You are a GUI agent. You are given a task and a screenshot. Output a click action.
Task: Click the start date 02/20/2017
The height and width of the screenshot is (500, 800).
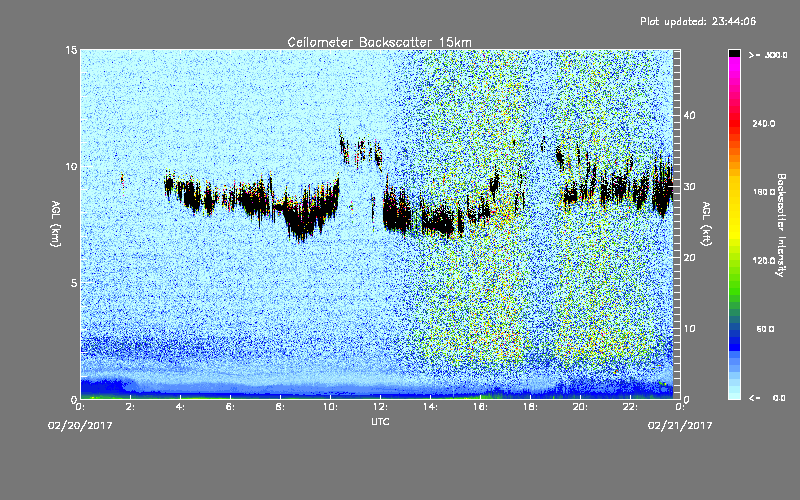coord(80,425)
